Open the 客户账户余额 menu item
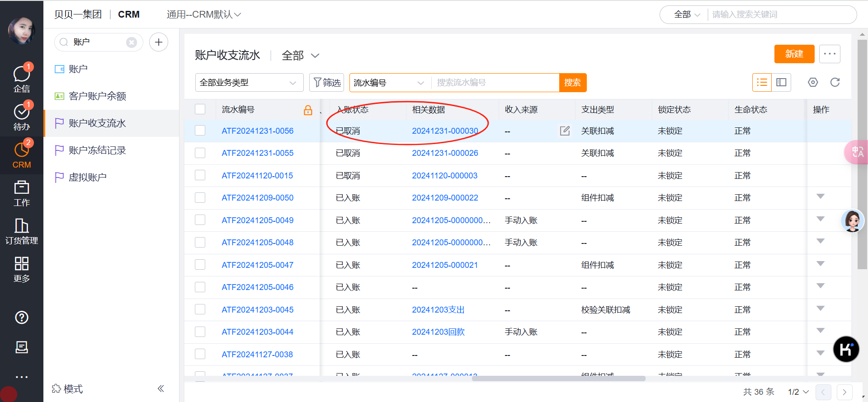 tap(111, 96)
